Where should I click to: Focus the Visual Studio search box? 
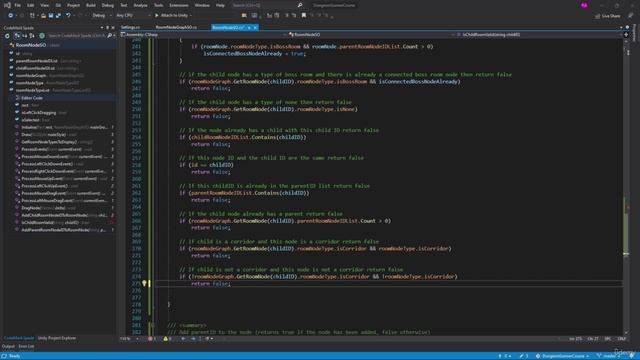click(267, 5)
